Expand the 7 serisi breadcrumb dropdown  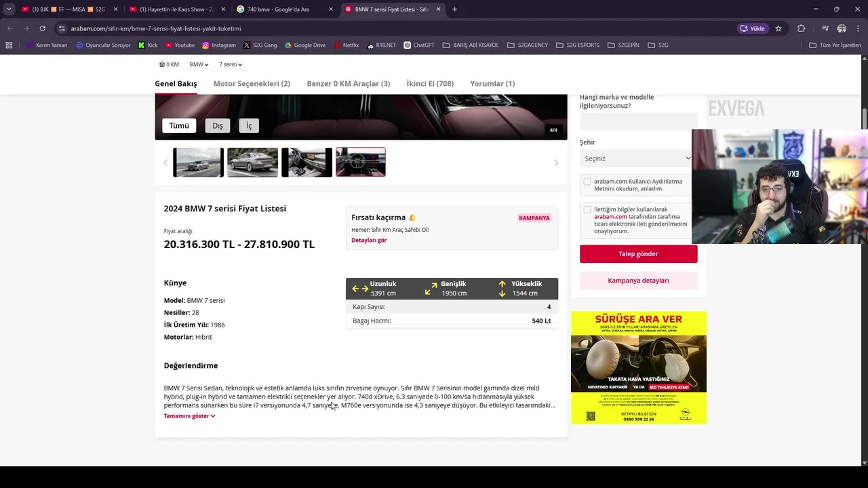point(230,64)
